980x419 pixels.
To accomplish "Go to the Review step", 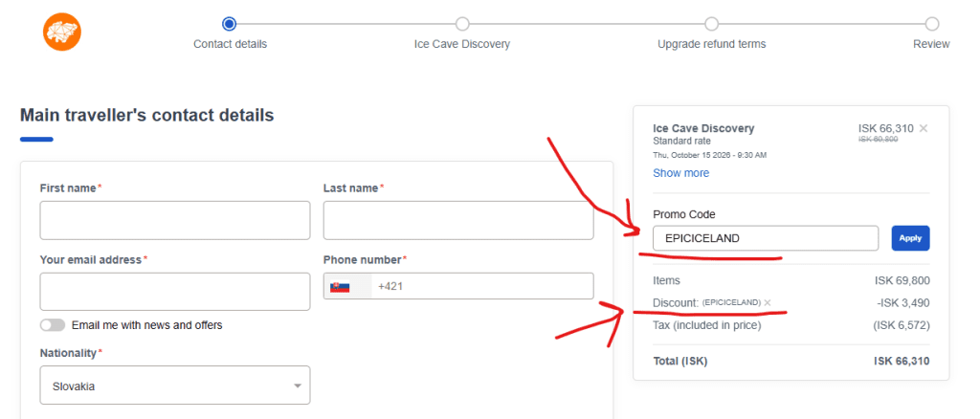I will click(931, 44).
